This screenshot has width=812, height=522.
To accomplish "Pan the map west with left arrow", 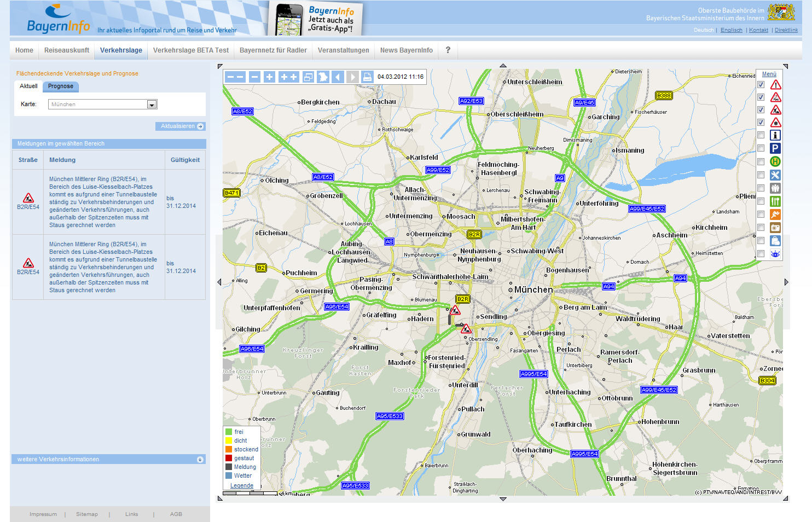I will click(219, 282).
